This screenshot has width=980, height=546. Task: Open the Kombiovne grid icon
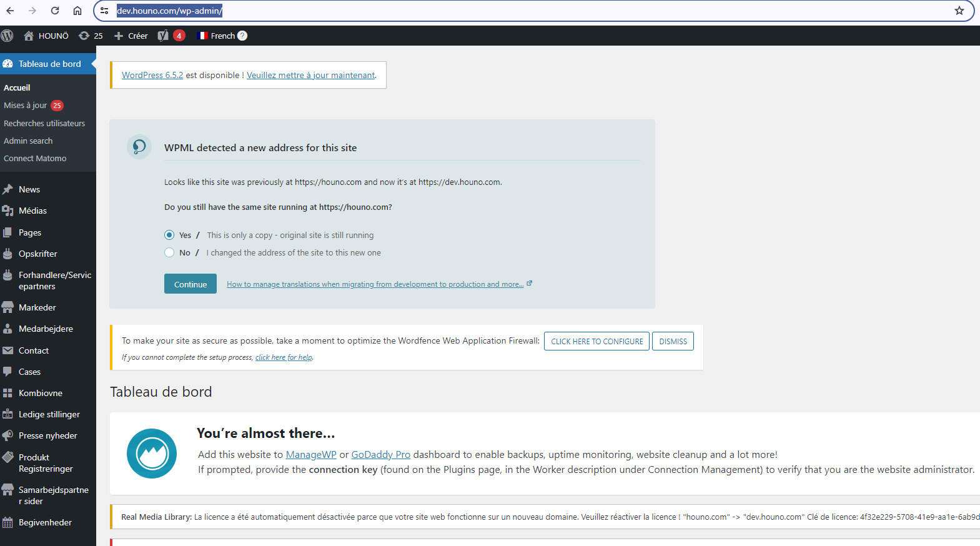7,393
